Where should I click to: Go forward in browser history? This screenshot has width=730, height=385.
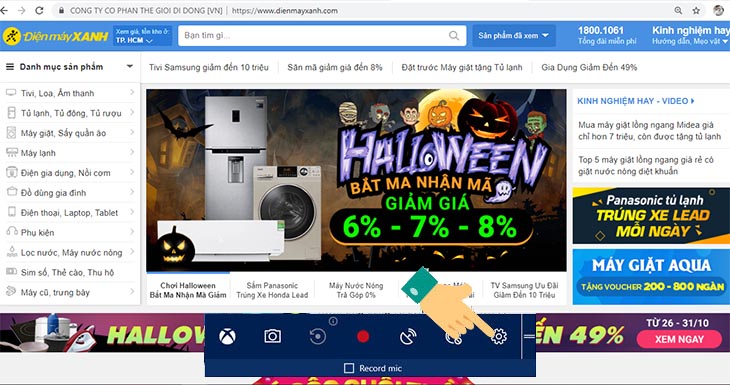22,10
